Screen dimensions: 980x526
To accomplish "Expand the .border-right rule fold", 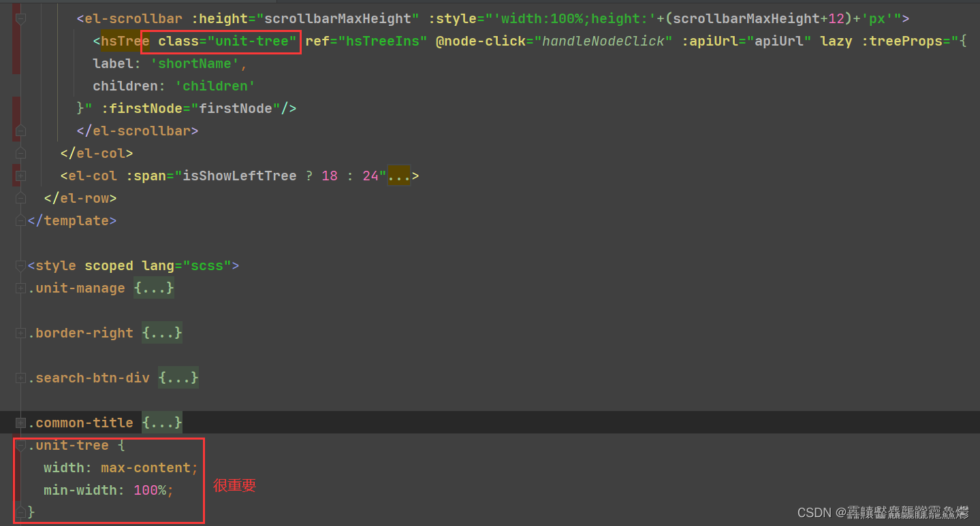I will click(20, 333).
